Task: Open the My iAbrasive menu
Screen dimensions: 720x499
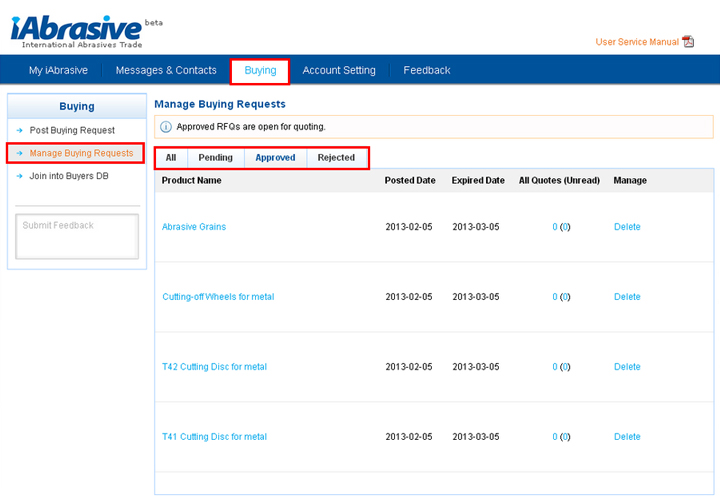Action: (x=58, y=70)
